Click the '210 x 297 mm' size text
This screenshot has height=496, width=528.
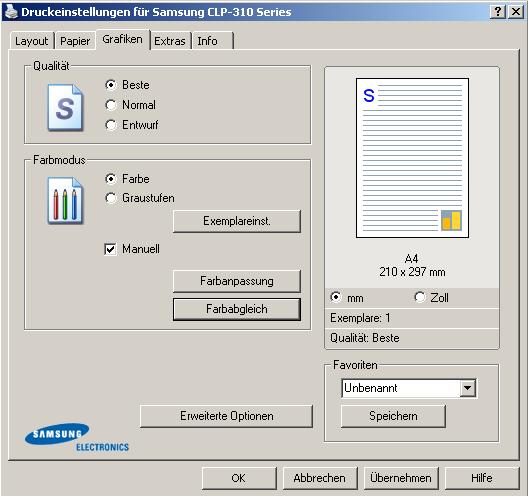412,272
